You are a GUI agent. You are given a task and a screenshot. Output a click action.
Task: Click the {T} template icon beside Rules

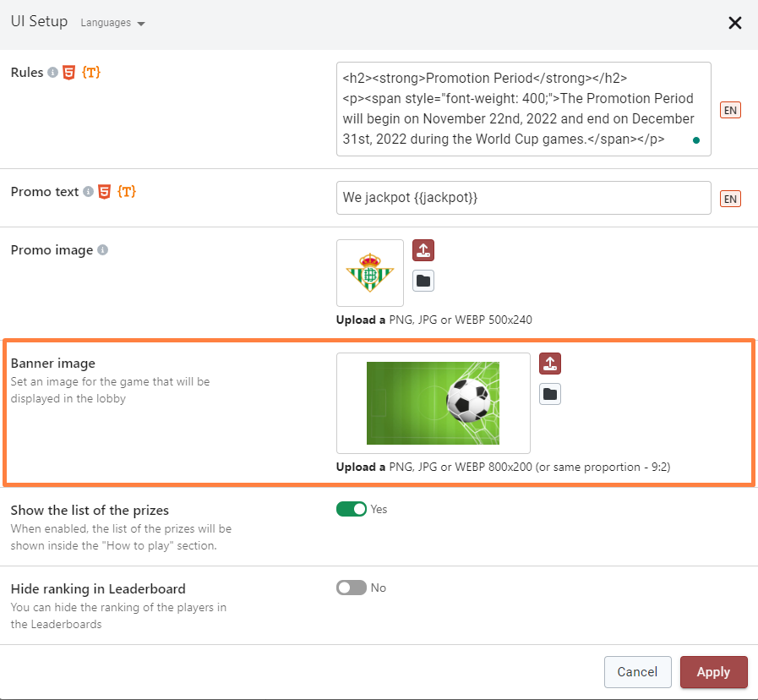(x=91, y=74)
